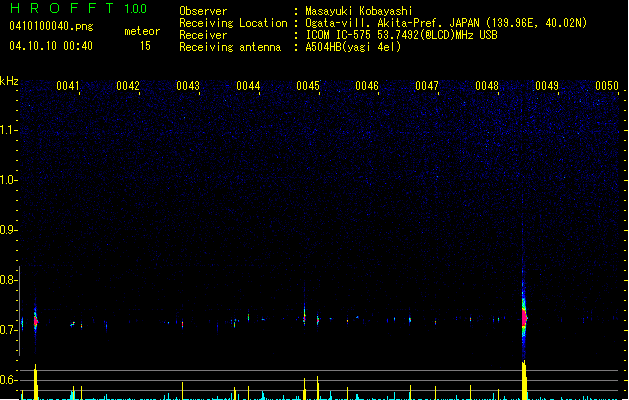Click the 0050 time marker
Viewport: 629px width, 400px height.
point(607,86)
